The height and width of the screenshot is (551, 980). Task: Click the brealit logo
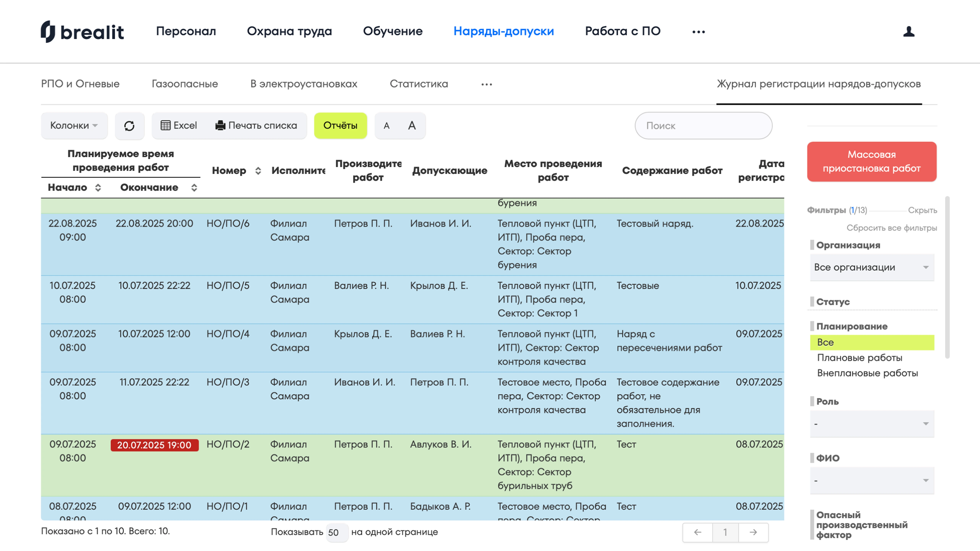(82, 32)
